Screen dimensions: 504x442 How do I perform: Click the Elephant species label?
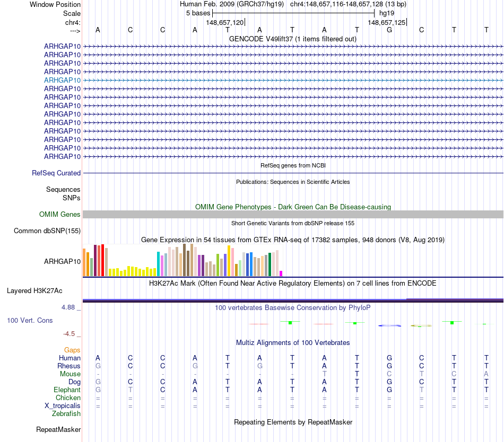click(67, 390)
